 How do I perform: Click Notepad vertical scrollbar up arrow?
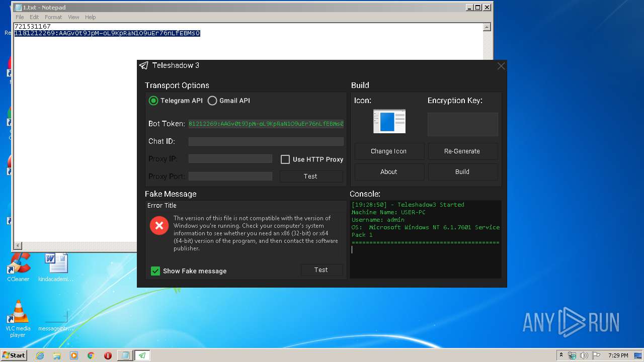[487, 27]
